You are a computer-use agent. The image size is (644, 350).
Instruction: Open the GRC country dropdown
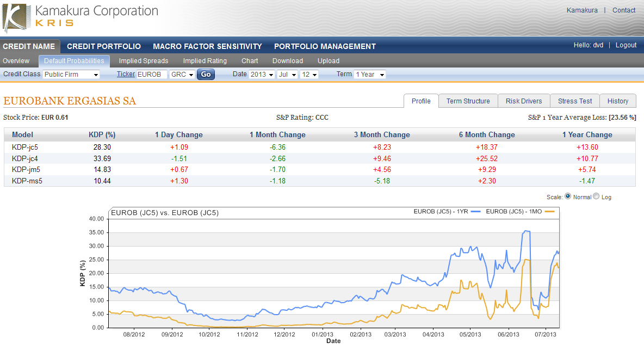point(182,75)
